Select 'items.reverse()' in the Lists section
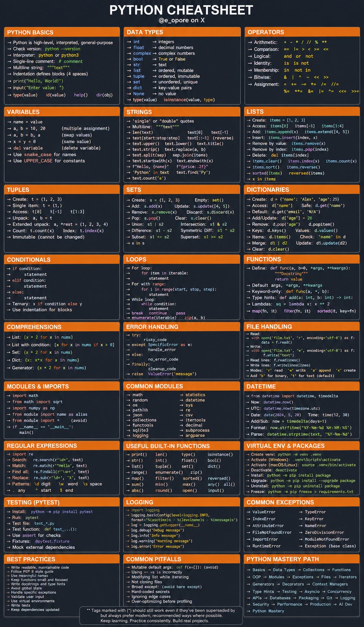Image resolution: width=364 pixels, height=627 pixels. 303,167
